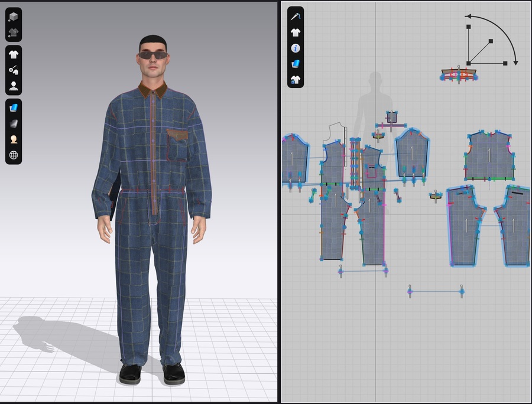Select the sleeve pattern beside the avatar silhouette
This screenshot has width=532, height=404.
[x=412, y=153]
